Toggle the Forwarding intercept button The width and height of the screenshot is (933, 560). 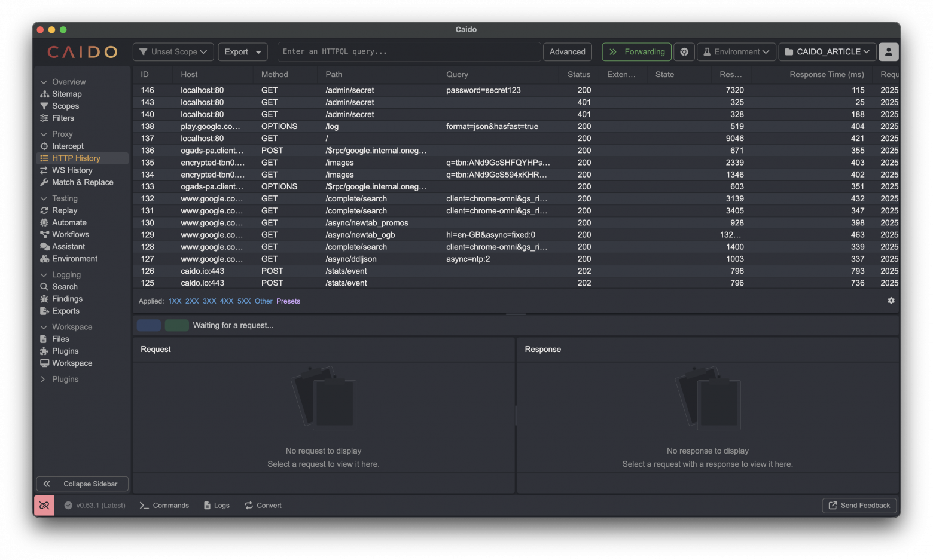(636, 52)
